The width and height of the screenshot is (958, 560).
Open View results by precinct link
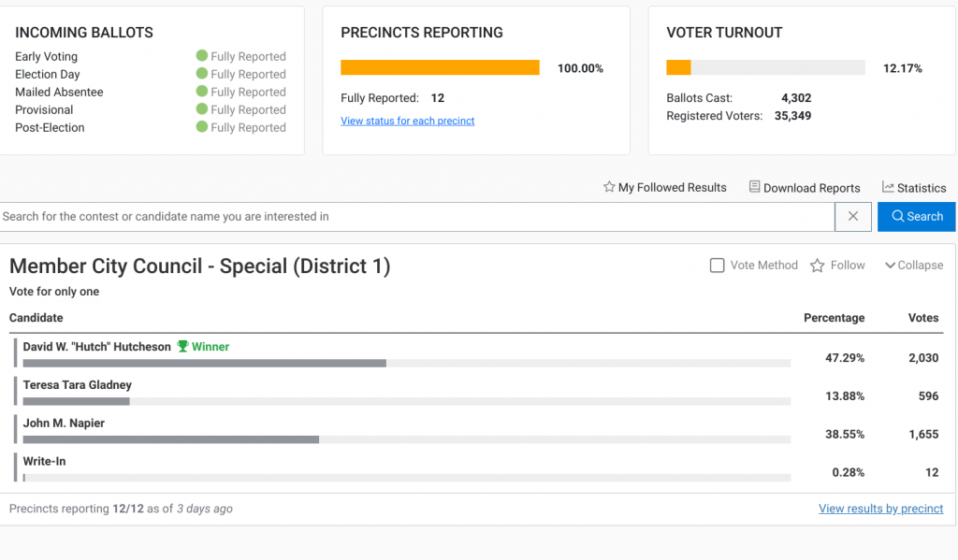point(880,509)
